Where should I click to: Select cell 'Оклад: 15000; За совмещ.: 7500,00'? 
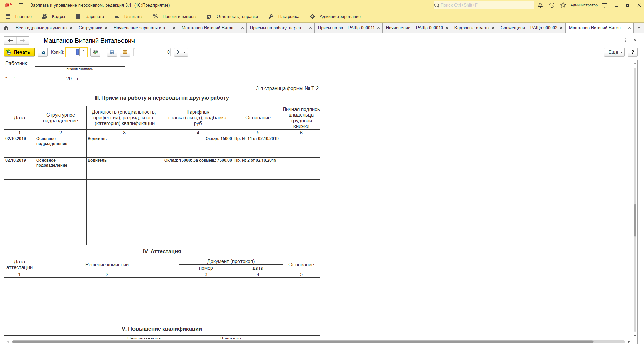(198, 168)
